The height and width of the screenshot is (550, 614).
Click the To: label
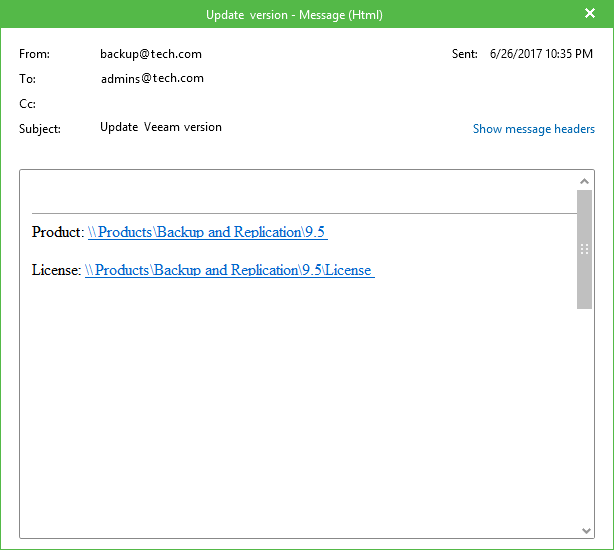(27, 79)
